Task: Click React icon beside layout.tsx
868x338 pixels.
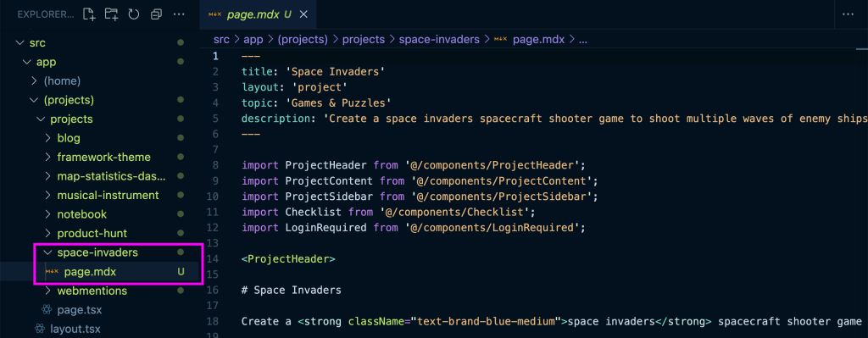Action: pos(39,329)
